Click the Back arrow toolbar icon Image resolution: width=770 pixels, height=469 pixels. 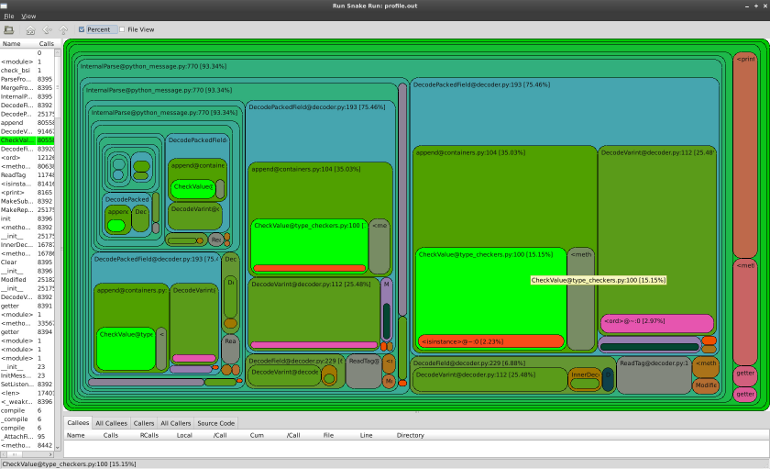(47, 30)
